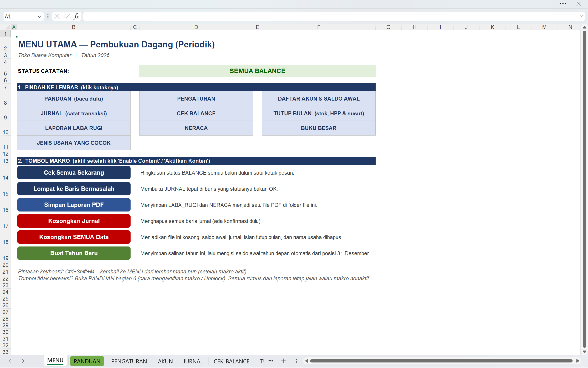Open the formula bar options dots
Viewport: 588px width, 368px height.
pos(48,16)
